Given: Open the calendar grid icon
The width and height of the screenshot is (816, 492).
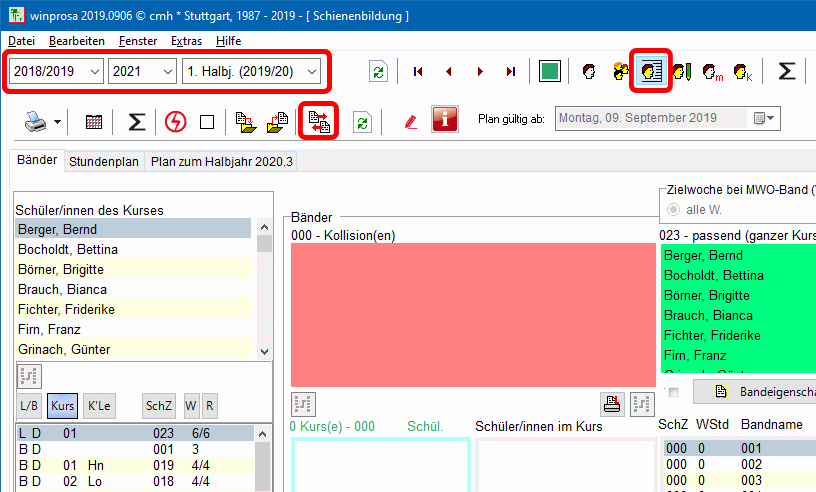Looking at the screenshot, I should (x=94, y=121).
